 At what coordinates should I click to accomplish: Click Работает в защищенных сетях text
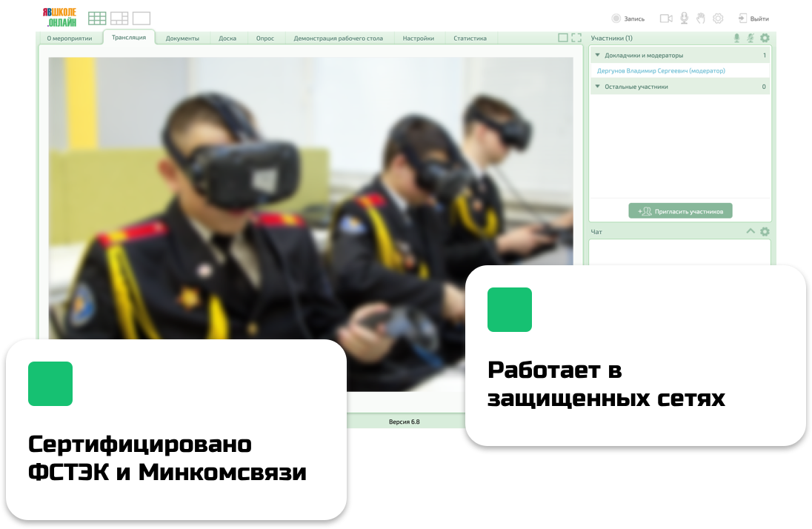[x=607, y=385]
